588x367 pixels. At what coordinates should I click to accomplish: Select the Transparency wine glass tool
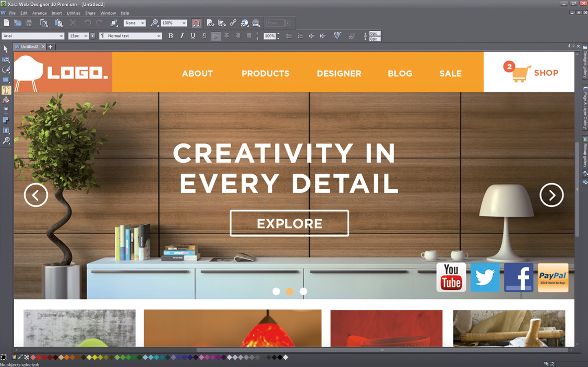click(6, 111)
